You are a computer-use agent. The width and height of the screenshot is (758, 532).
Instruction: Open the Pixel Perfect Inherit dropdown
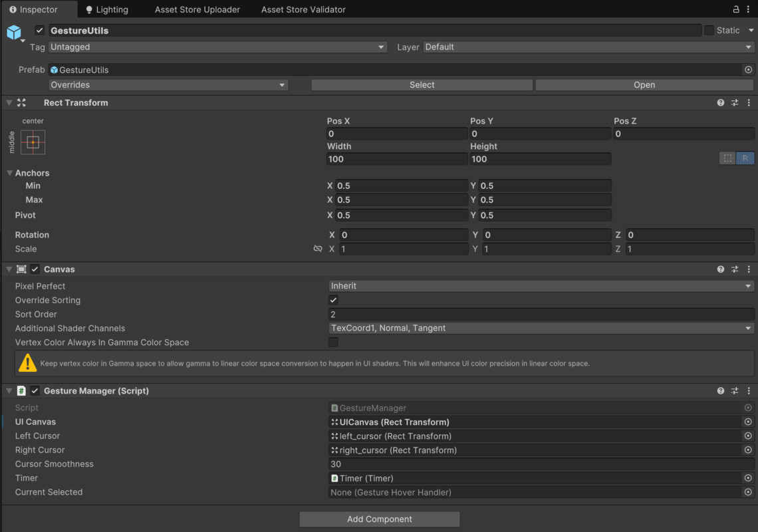point(541,286)
